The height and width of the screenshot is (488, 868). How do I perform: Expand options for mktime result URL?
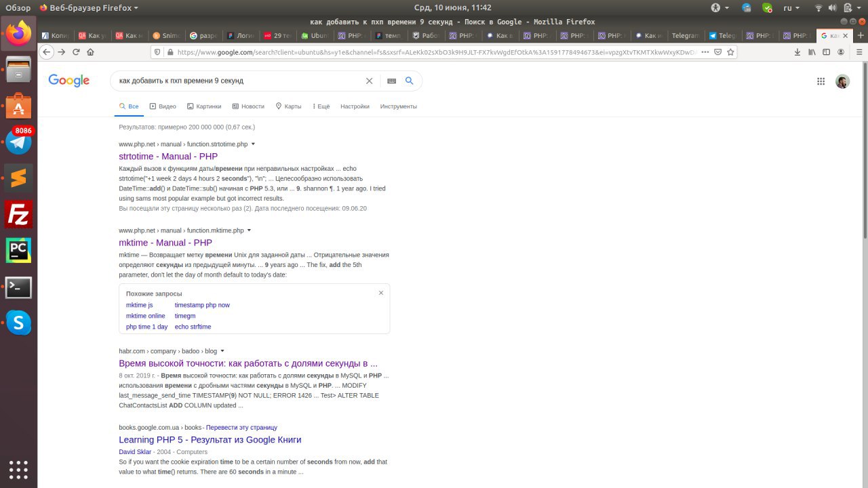pyautogui.click(x=249, y=230)
